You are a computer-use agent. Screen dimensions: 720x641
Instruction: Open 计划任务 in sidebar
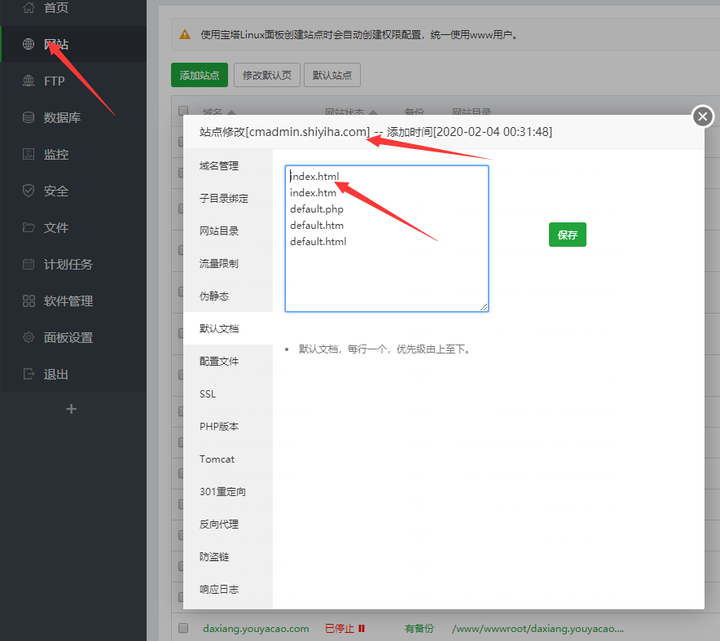point(73,264)
